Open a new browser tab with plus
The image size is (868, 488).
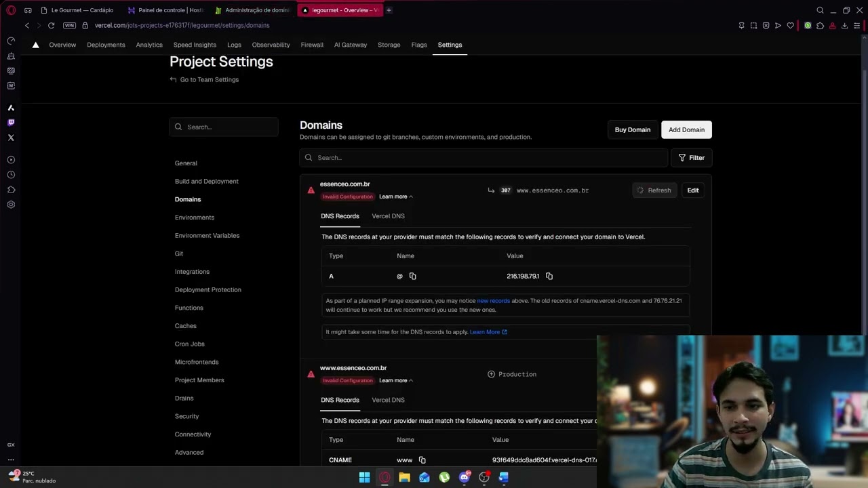click(x=389, y=10)
